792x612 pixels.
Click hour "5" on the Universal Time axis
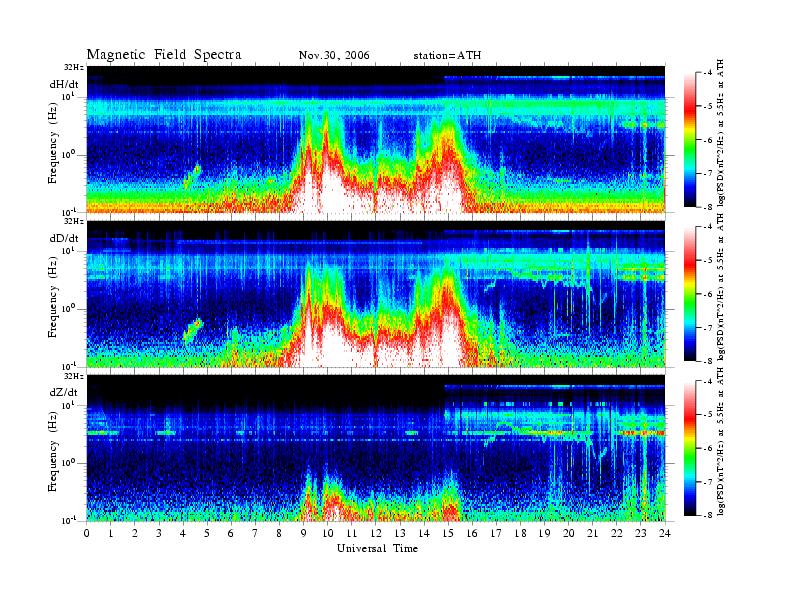point(207,533)
